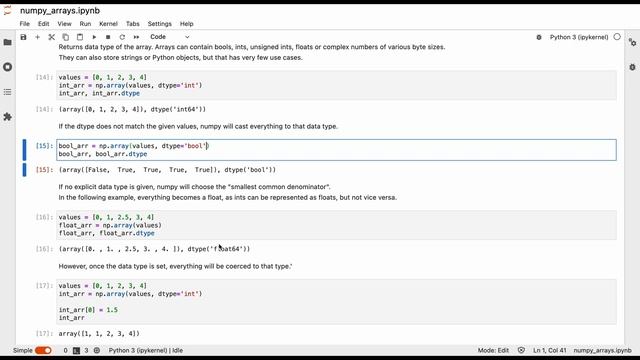Image resolution: width=640 pixels, height=360 pixels.
Task: Select code cell 16 with float_arr
Action: tap(336, 225)
